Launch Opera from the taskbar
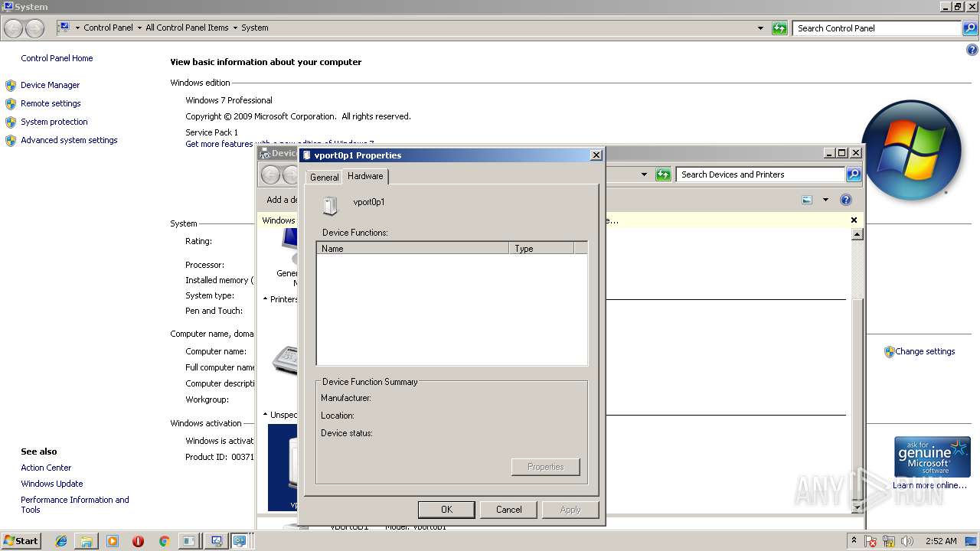The width and height of the screenshot is (980, 551). point(138,541)
